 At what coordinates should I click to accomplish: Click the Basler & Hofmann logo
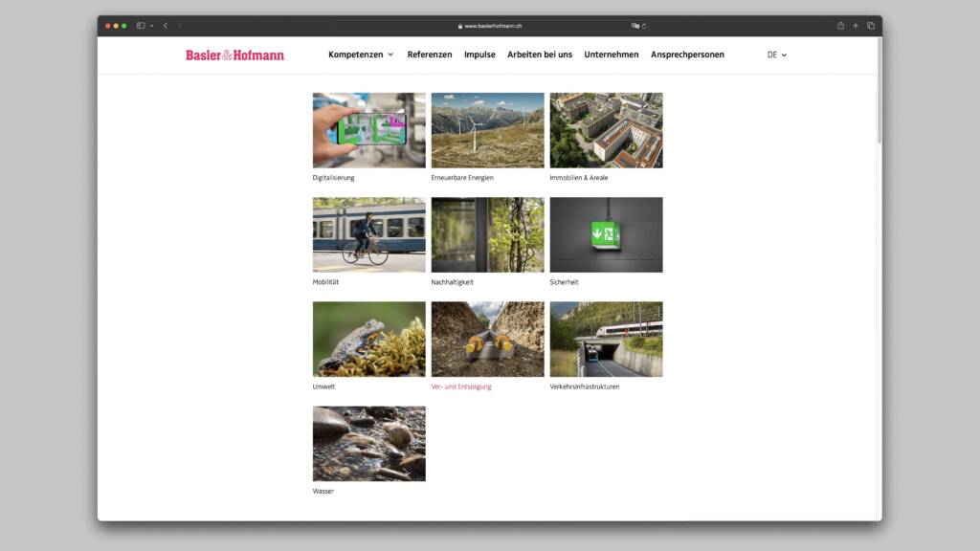[x=234, y=55]
